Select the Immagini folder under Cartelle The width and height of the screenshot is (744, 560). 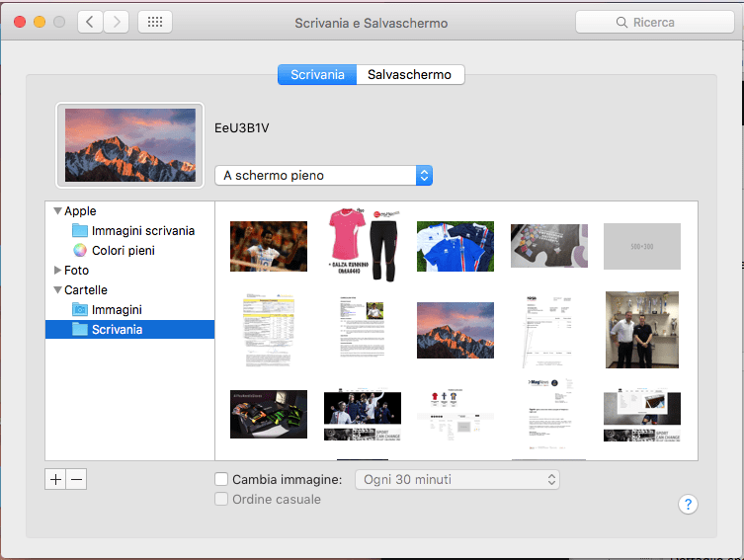pos(117,310)
